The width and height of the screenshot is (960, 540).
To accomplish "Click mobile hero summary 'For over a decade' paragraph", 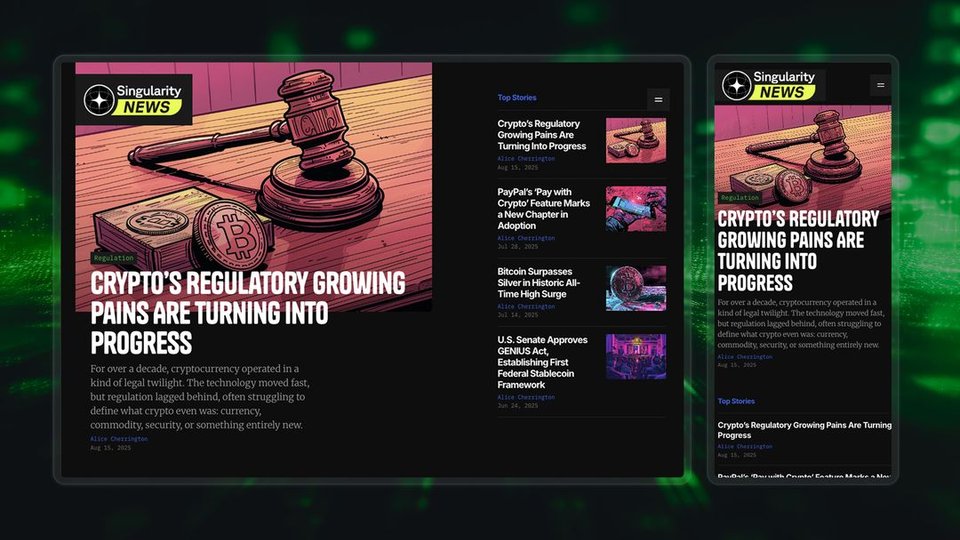I will click(800, 323).
